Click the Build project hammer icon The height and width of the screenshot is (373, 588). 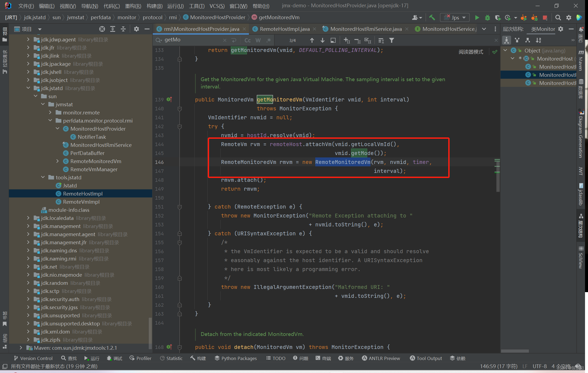point(432,18)
